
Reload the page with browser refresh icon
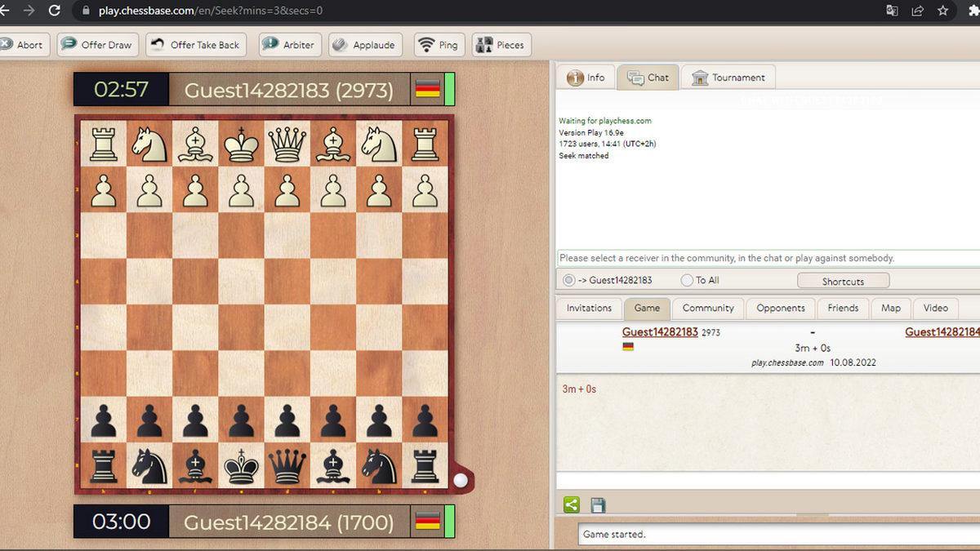pyautogui.click(x=55, y=11)
